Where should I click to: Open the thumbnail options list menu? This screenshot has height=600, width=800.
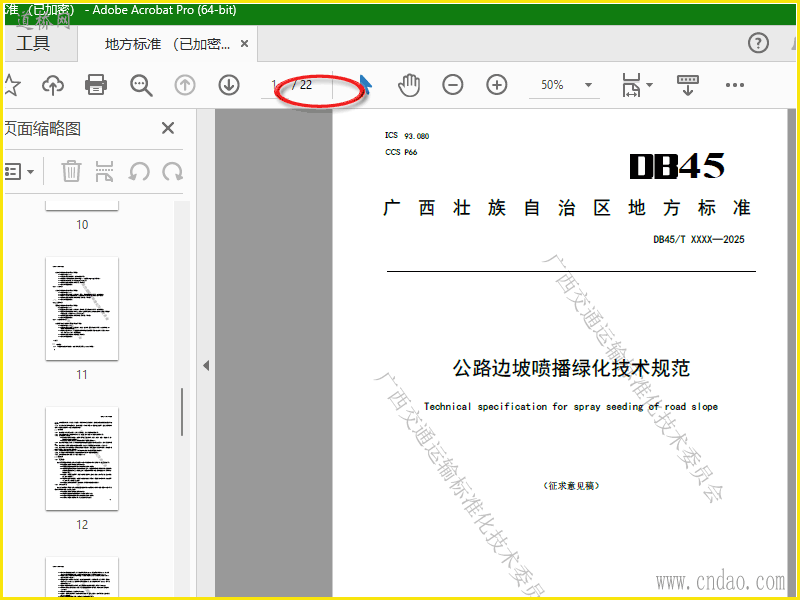(19, 171)
